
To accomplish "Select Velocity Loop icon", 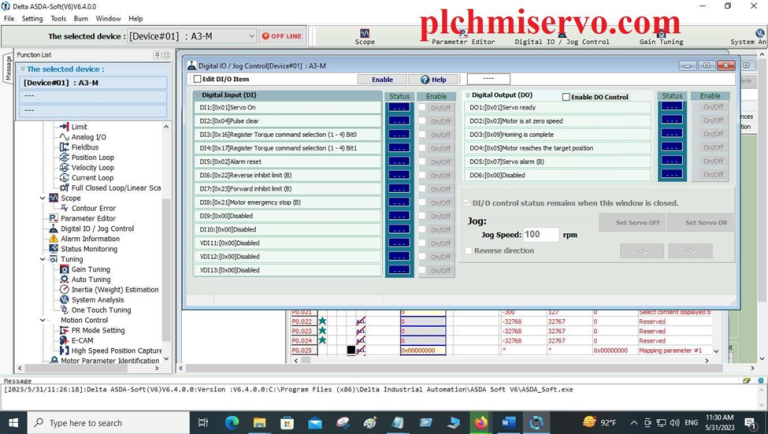I will pos(64,167).
